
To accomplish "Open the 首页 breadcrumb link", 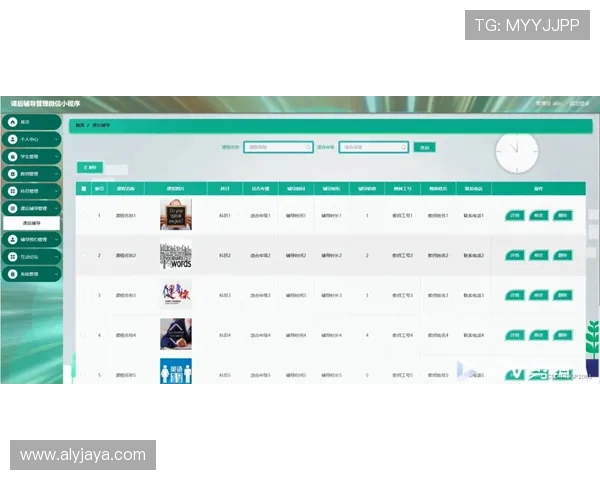I will [x=80, y=125].
